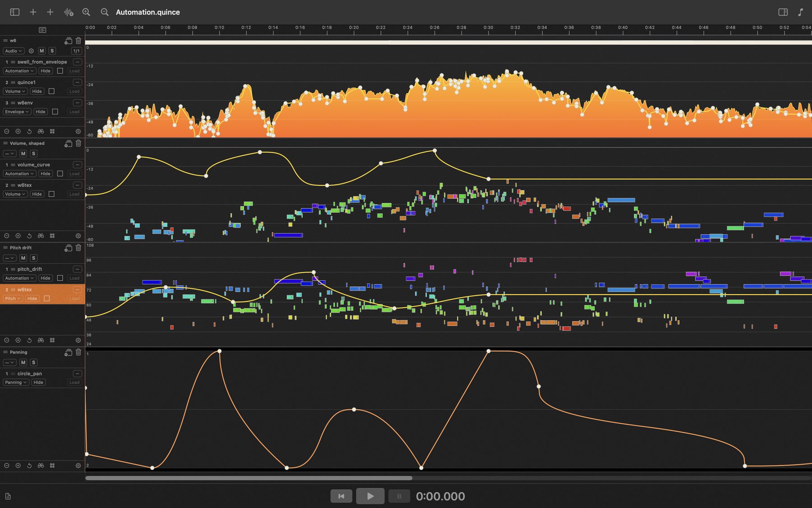Open the w6env Envelope dropdown

pyautogui.click(x=17, y=111)
